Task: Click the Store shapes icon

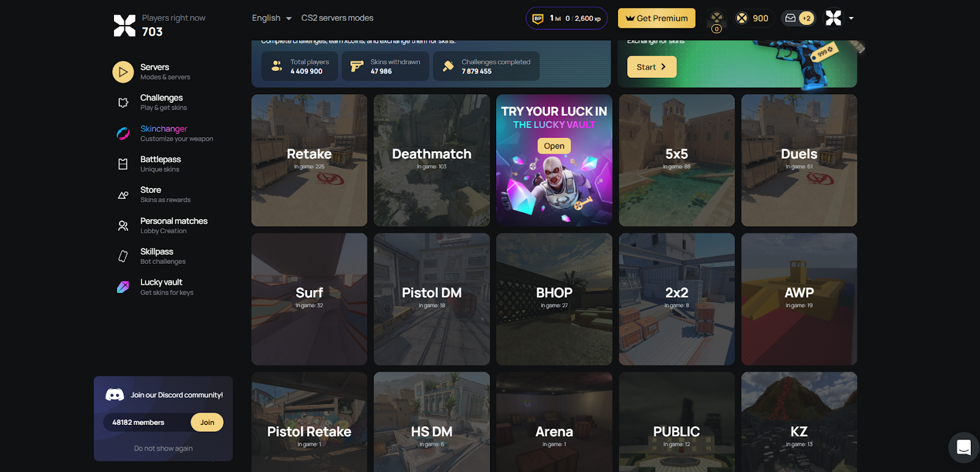Action: (123, 195)
